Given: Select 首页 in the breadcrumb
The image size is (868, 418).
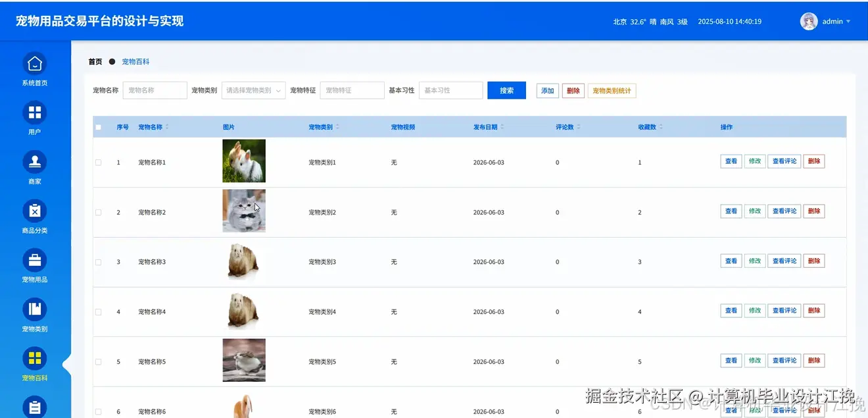Looking at the screenshot, I should click(x=94, y=62).
